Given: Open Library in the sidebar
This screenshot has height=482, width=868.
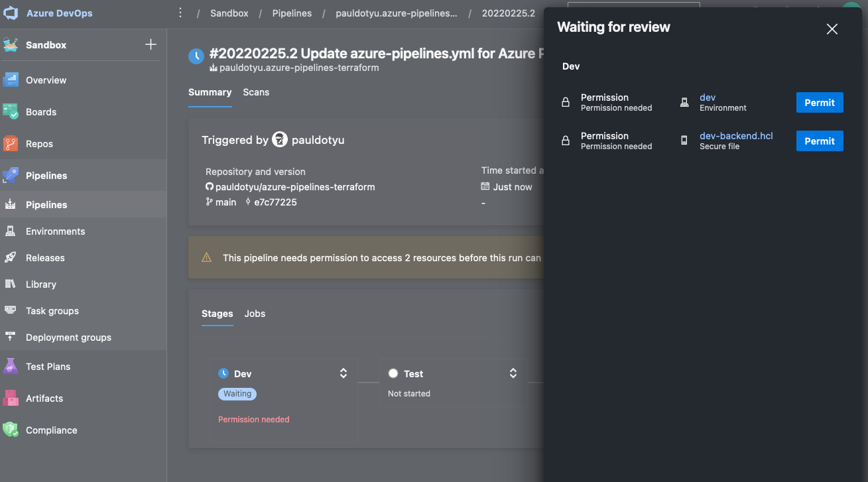Looking at the screenshot, I should coord(40,284).
